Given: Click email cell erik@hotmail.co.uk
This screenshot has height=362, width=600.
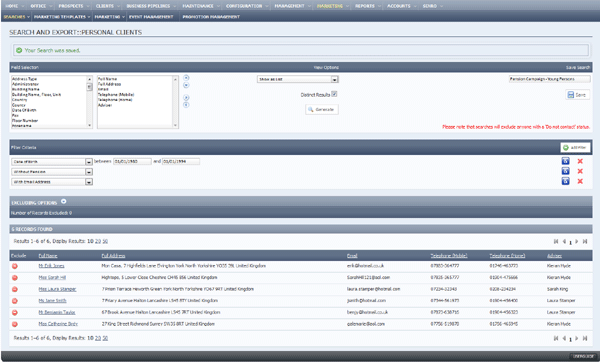Looking at the screenshot, I should coord(365,266).
